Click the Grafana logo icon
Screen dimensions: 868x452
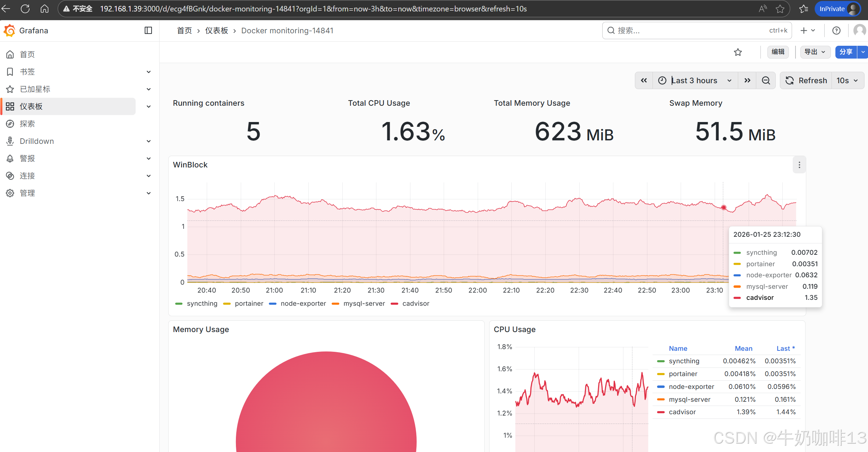10,31
